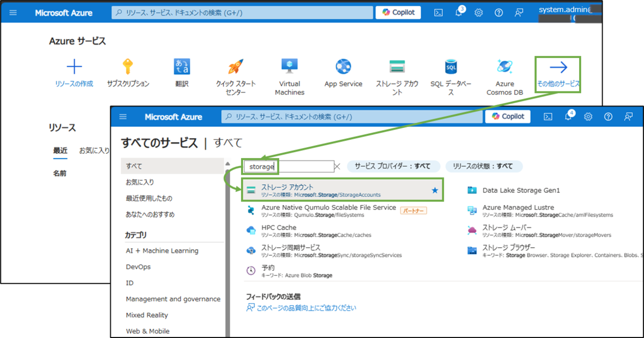The image size is (644, 338).
Task: Select DevOps category
Action: pos(138,267)
